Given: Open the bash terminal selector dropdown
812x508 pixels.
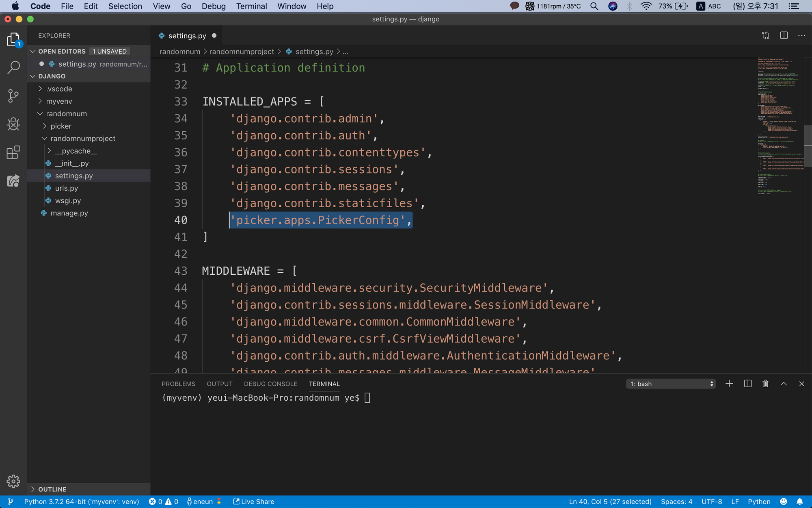Looking at the screenshot, I should tap(671, 384).
